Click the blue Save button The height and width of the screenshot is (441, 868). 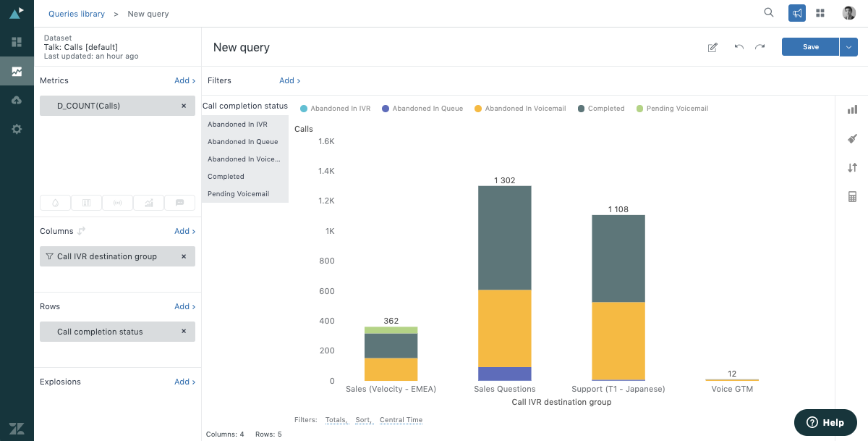click(x=810, y=47)
